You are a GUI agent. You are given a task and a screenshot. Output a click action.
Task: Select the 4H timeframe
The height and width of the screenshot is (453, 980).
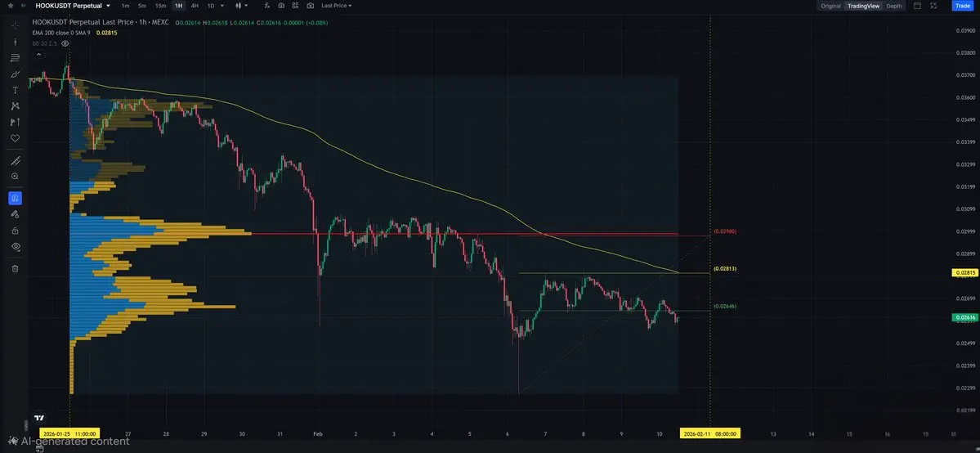(x=195, y=6)
